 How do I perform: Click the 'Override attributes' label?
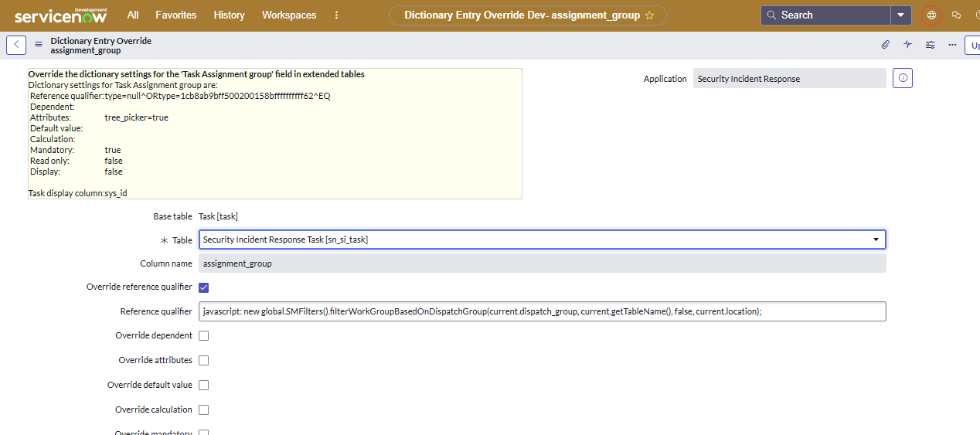click(155, 360)
